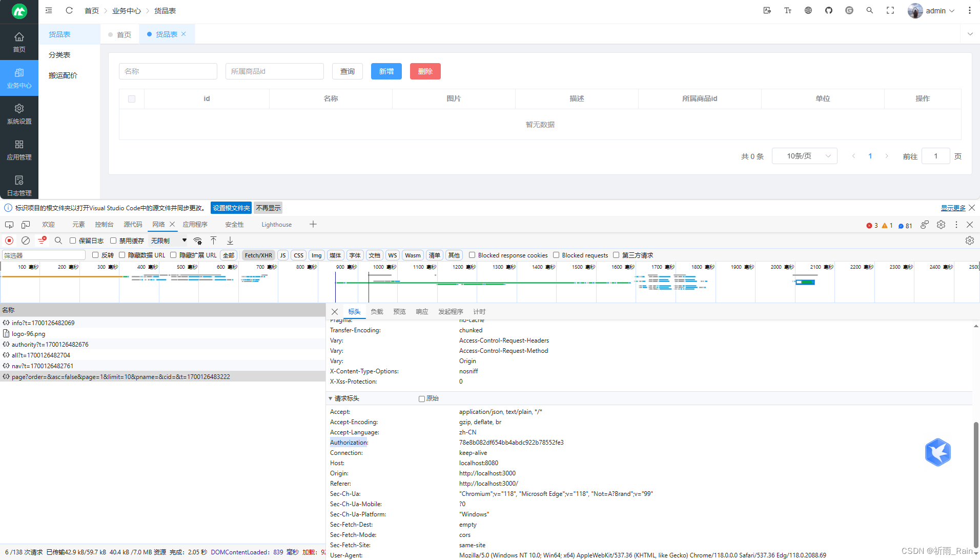Open the 显示更多 link
Image resolution: width=980 pixels, height=560 pixels.
pos(953,208)
